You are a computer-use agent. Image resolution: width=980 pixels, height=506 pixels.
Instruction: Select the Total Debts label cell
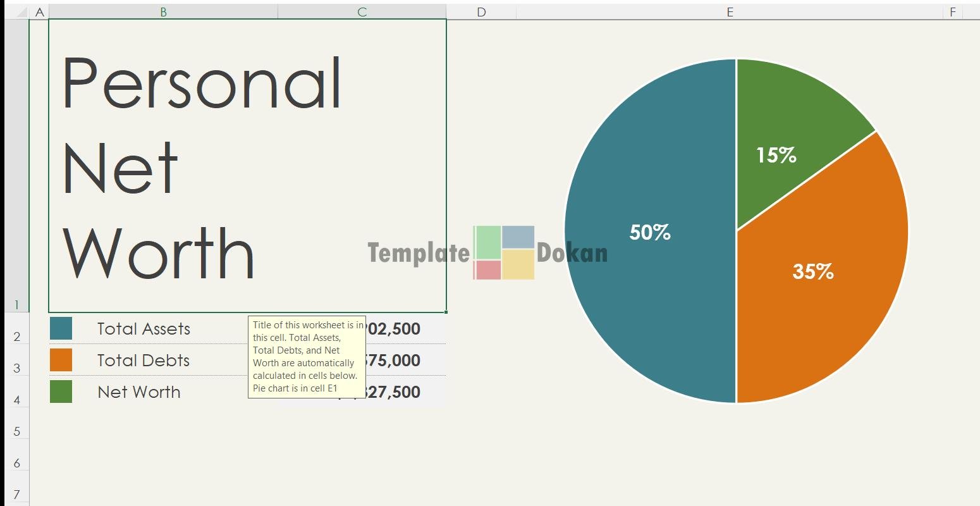pos(144,361)
